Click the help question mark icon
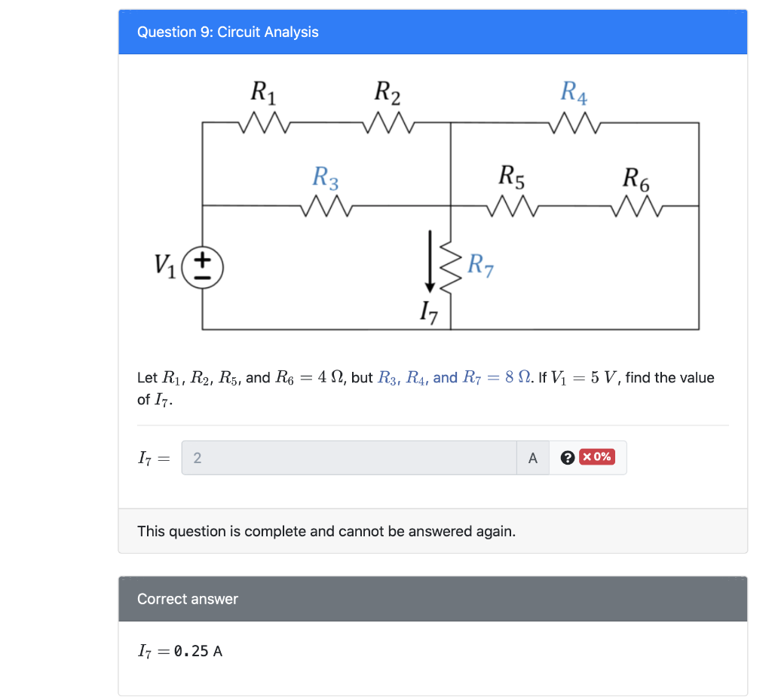The image size is (772, 700). [568, 457]
